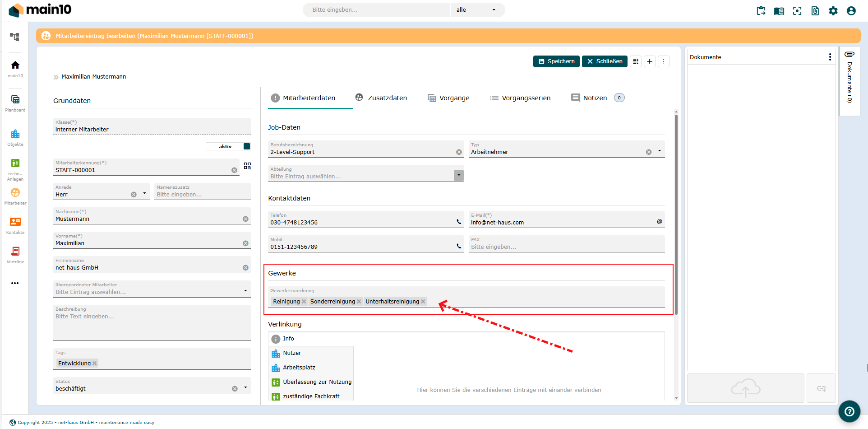The height and width of the screenshot is (429, 868).
Task: Open the settings gear in header
Action: click(x=833, y=11)
